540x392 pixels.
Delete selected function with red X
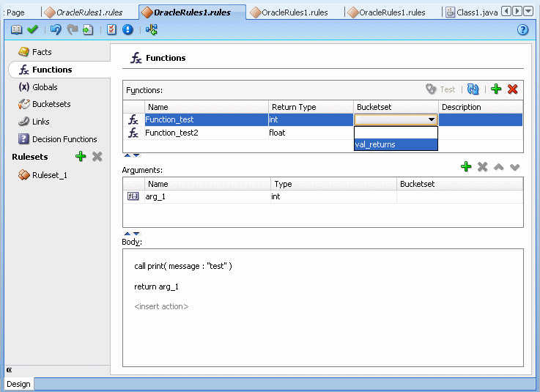click(x=512, y=89)
